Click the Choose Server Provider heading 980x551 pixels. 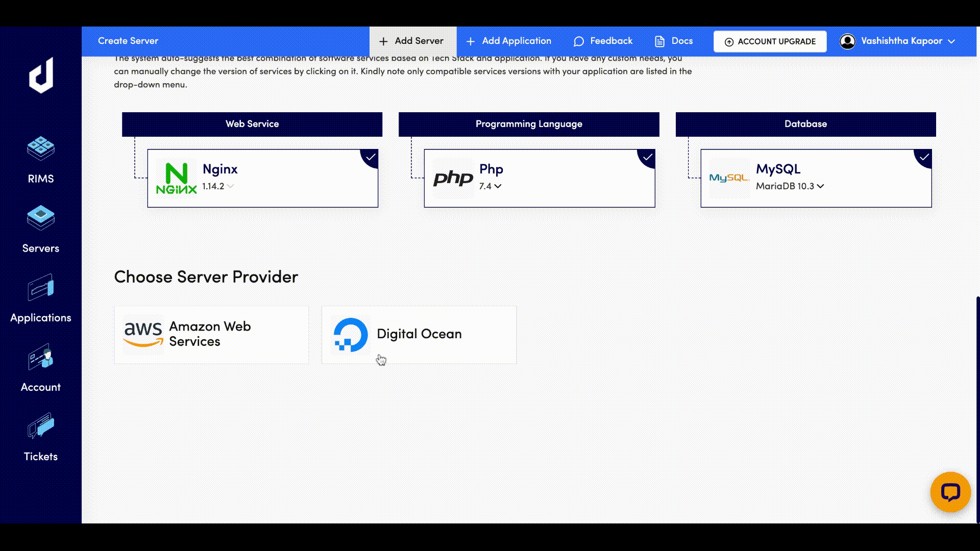206,277
